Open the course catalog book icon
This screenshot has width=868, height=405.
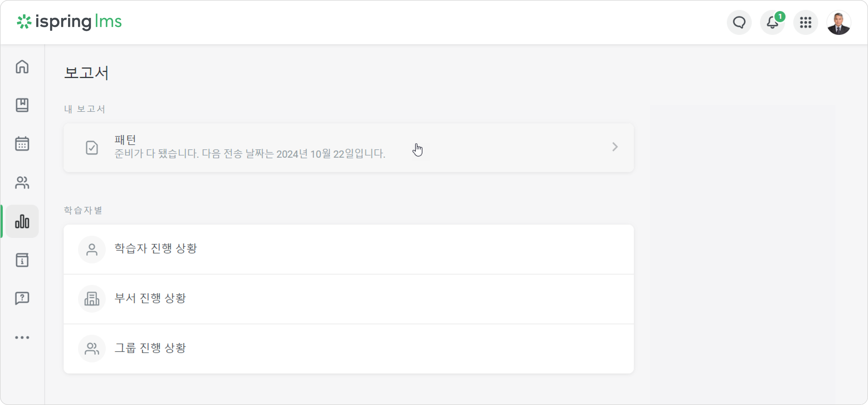[22, 105]
